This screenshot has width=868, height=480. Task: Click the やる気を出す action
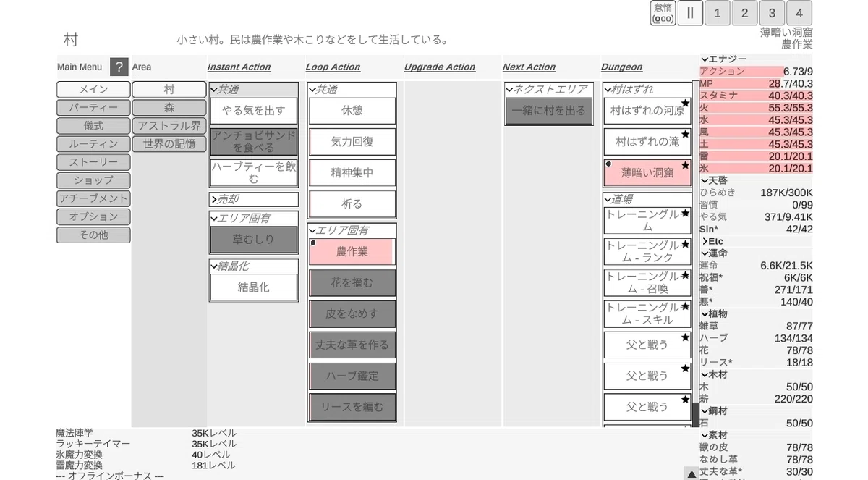tap(254, 111)
